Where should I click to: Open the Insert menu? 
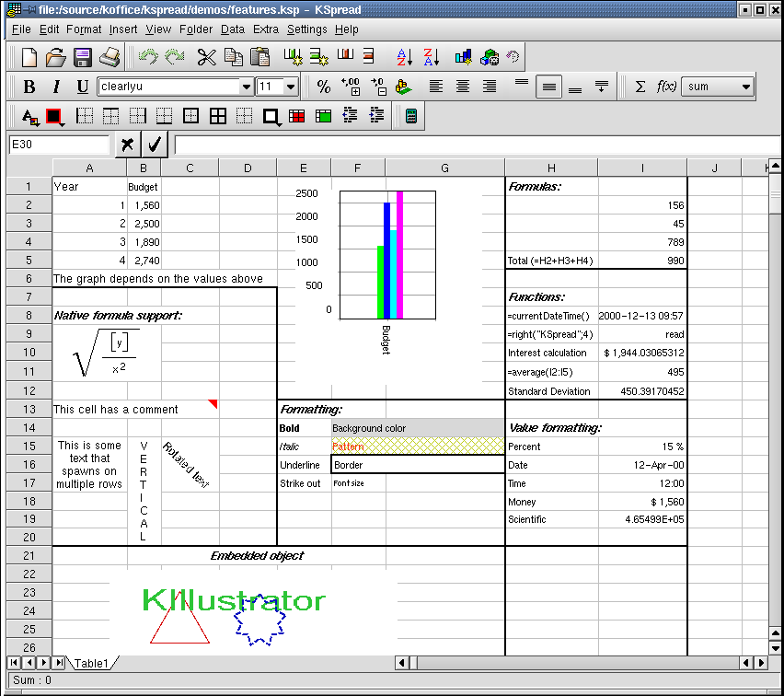pos(123,29)
